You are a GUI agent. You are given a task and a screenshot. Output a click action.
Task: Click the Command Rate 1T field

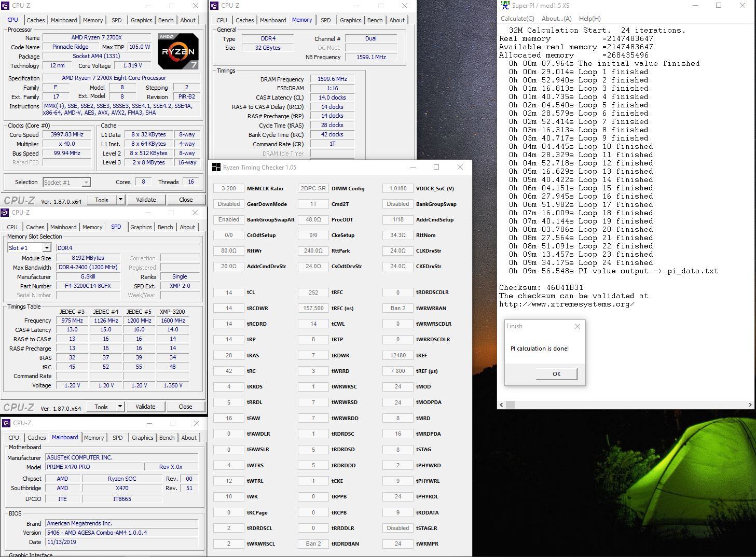(332, 144)
